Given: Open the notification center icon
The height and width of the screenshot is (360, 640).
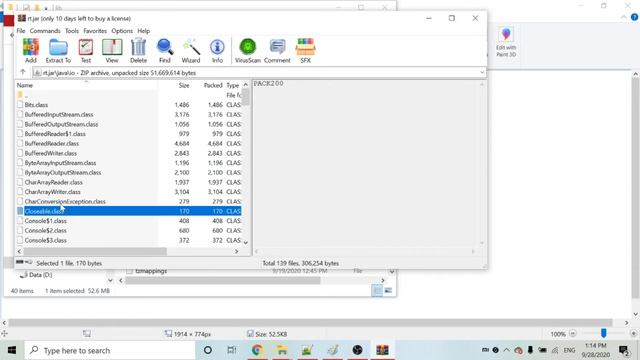Looking at the screenshot, I should 623,350.
